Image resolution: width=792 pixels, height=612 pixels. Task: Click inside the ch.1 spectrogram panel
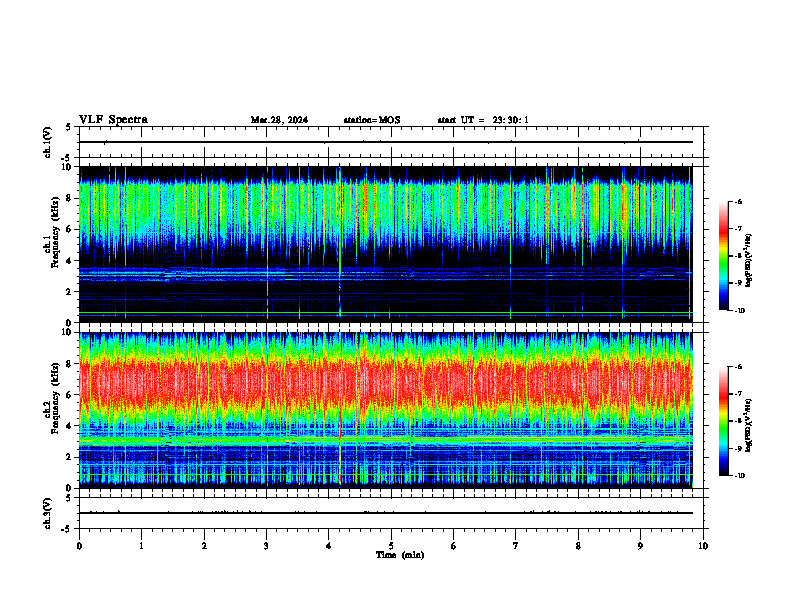385,244
